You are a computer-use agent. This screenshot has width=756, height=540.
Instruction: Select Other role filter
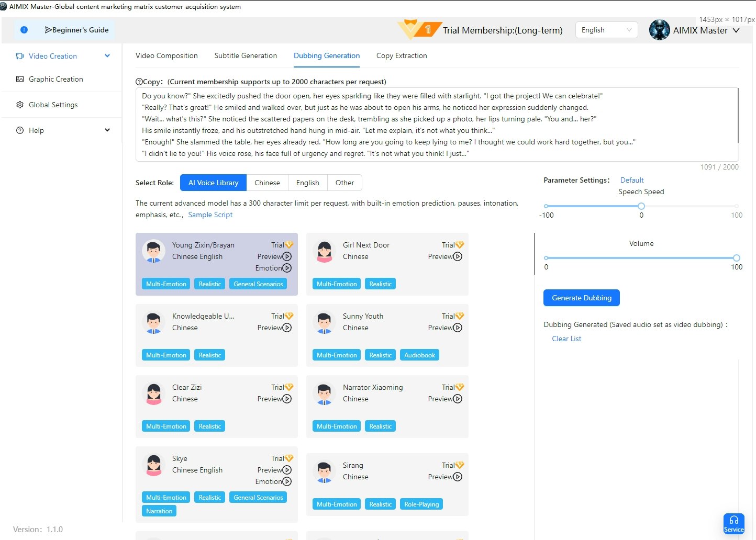pyautogui.click(x=344, y=183)
